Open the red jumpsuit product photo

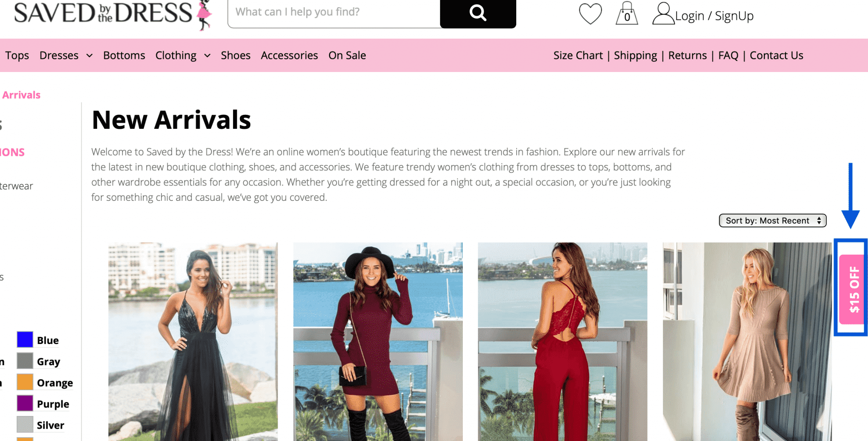tap(562, 341)
